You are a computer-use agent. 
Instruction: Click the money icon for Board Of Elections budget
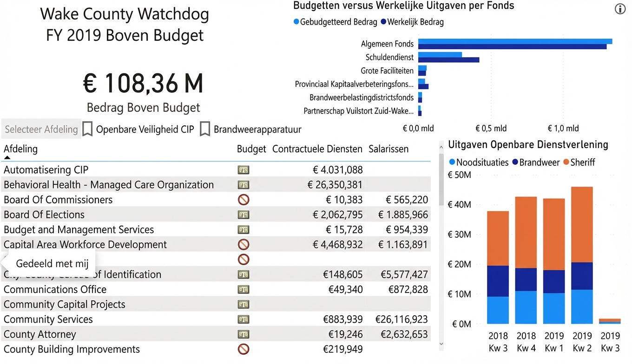coord(243,214)
